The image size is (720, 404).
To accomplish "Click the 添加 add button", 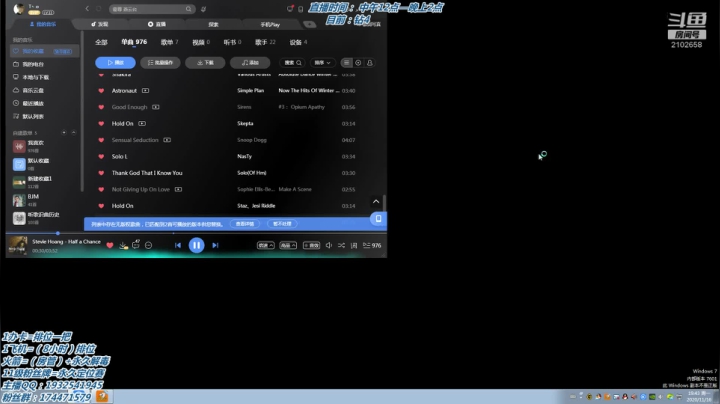I will 250,62.
